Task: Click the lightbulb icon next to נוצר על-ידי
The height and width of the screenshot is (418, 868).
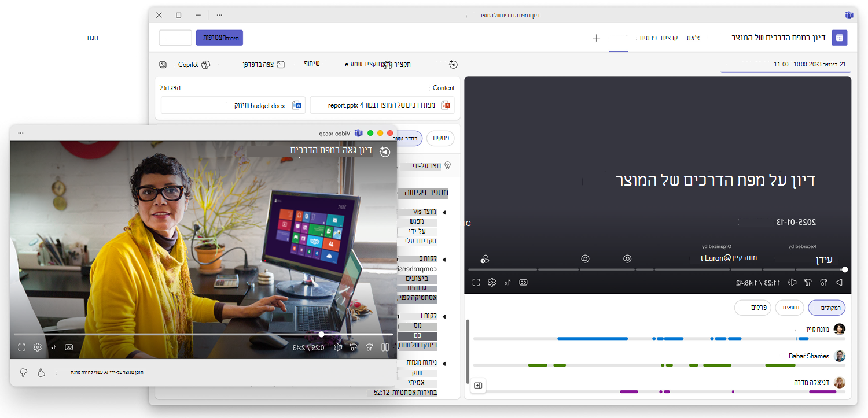Action: point(447,166)
